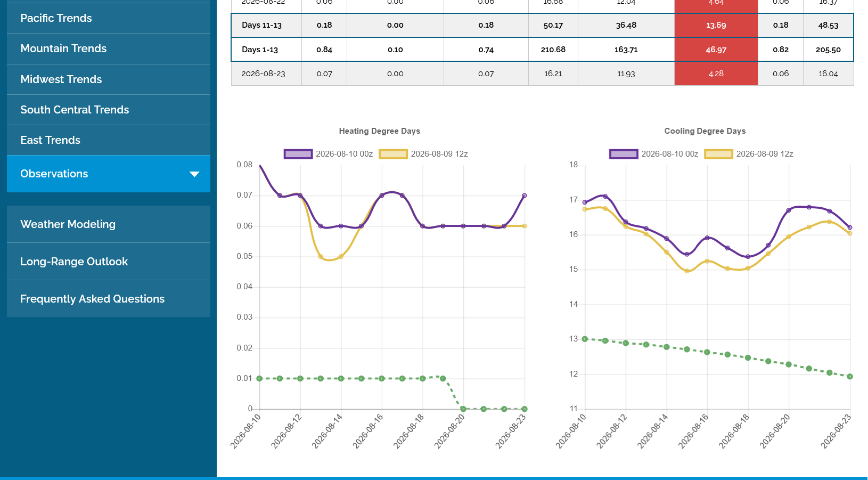Click red 46.97 cell in Days 1-13 row
Screen dimensions: 868x480
716,50
